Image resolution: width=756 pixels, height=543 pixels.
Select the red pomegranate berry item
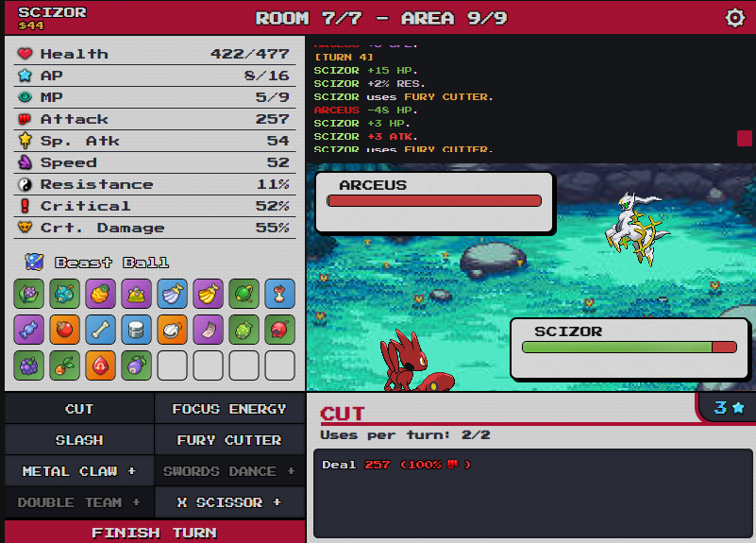click(x=279, y=330)
